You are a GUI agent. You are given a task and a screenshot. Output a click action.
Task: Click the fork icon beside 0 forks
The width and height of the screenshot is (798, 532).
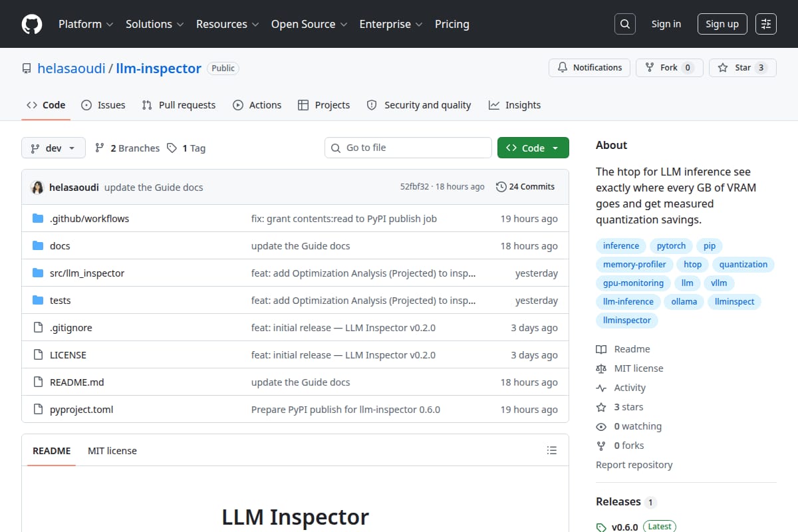(x=601, y=446)
